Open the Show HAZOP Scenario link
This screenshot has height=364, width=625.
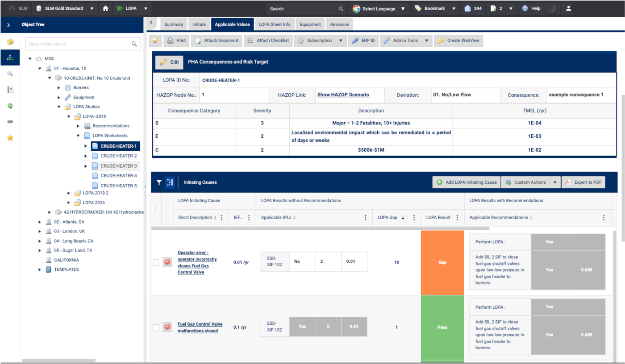pyautogui.click(x=343, y=95)
